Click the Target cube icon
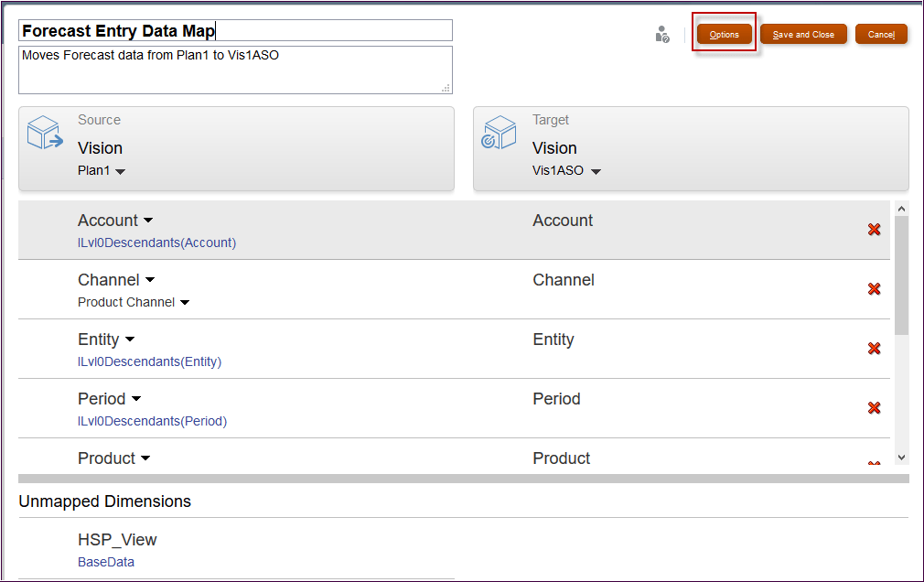Viewport: 924px width, 582px height. coord(499,133)
